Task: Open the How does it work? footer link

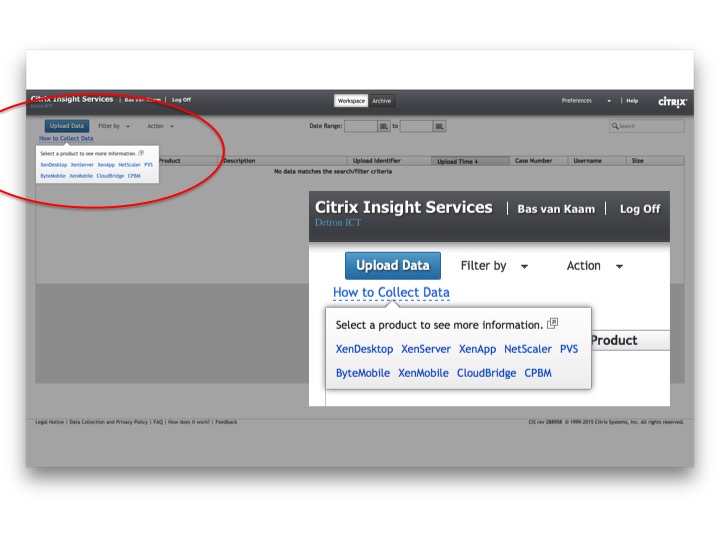Action: pos(189,422)
